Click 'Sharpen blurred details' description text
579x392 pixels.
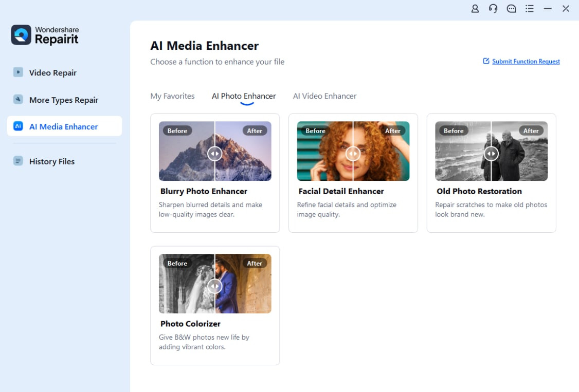click(210, 210)
